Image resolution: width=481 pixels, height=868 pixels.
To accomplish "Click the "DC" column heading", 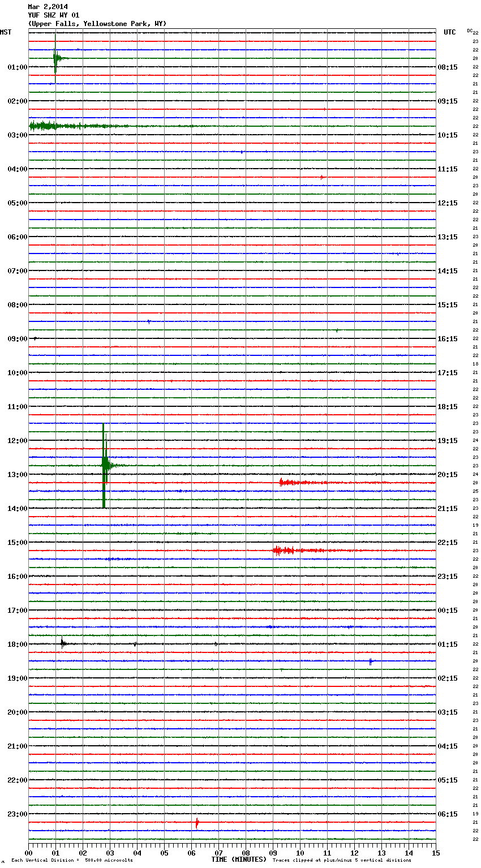I will (470, 31).
